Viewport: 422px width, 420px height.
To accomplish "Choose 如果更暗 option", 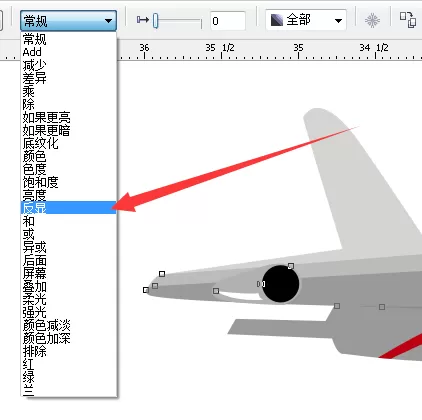I will pos(69,130).
